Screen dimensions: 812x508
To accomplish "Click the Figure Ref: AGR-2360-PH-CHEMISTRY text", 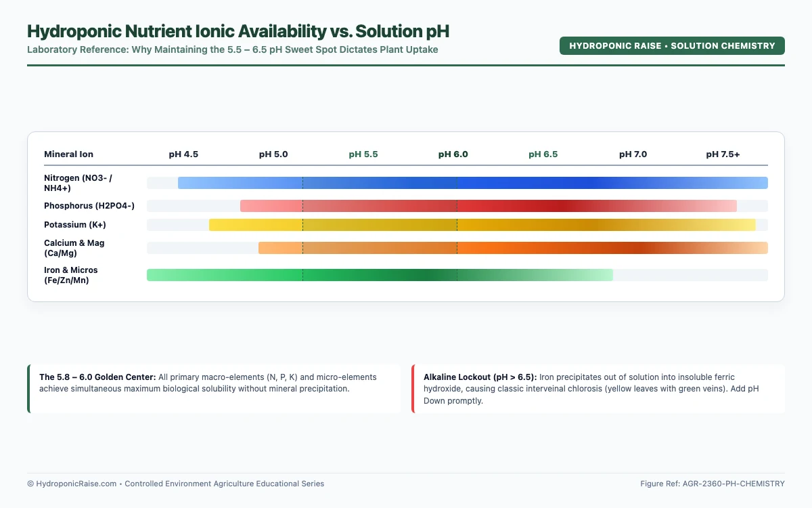I will (x=713, y=484).
